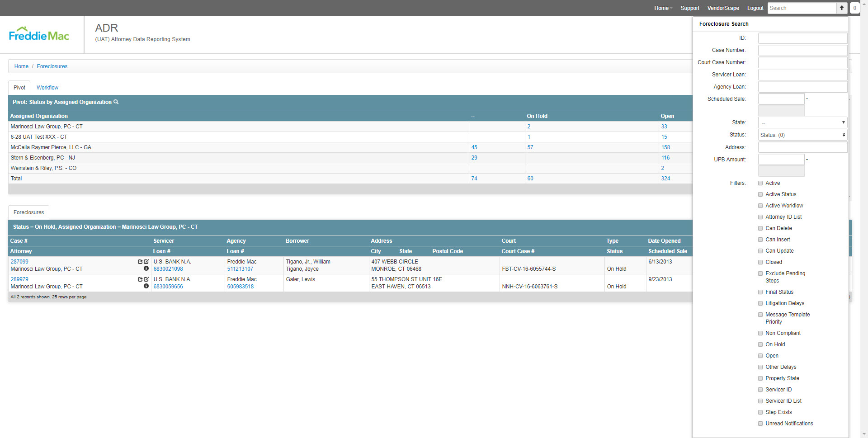The width and height of the screenshot is (868, 438).
Task: Toggle the Attorney ID List checkbox
Action: pos(760,217)
